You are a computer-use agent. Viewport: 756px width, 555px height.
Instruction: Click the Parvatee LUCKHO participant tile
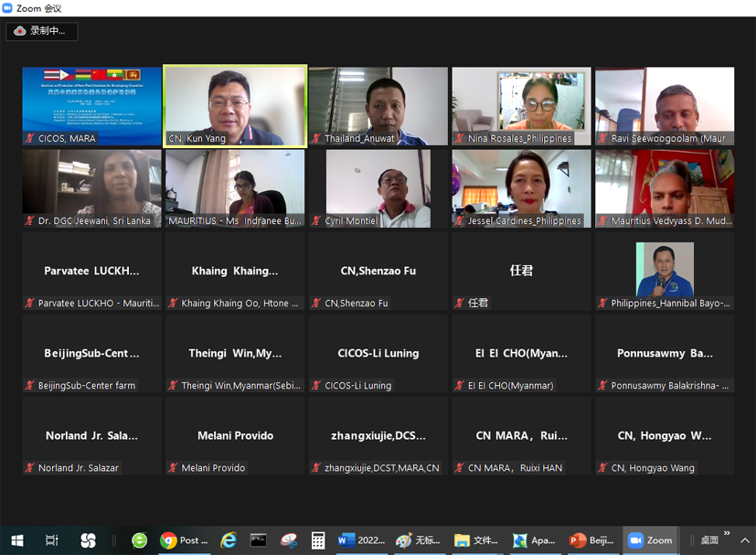[x=91, y=271]
